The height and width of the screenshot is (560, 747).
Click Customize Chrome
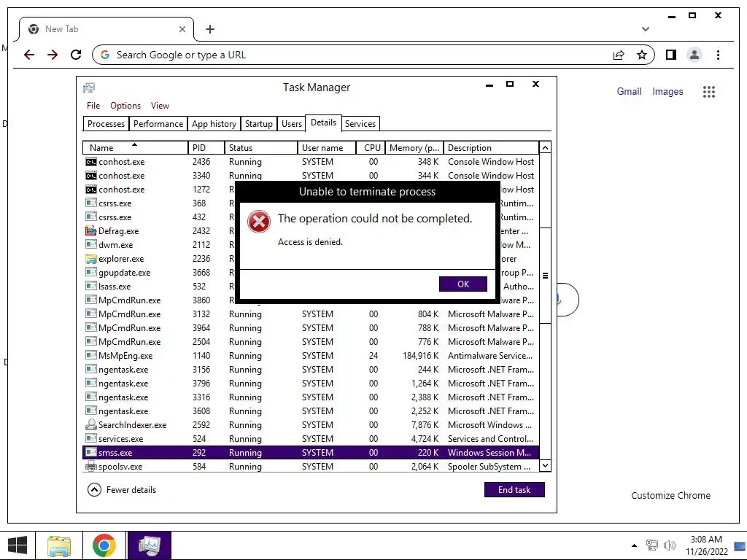(670, 495)
